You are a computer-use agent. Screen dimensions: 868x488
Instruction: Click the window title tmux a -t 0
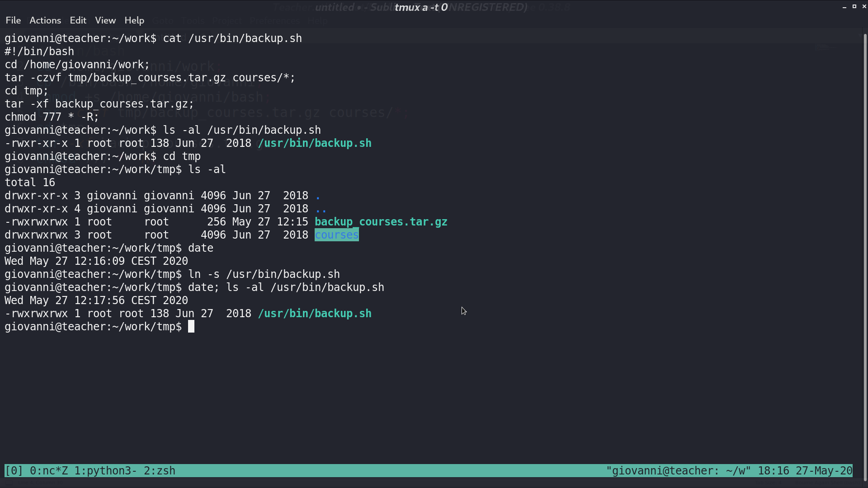pos(421,7)
